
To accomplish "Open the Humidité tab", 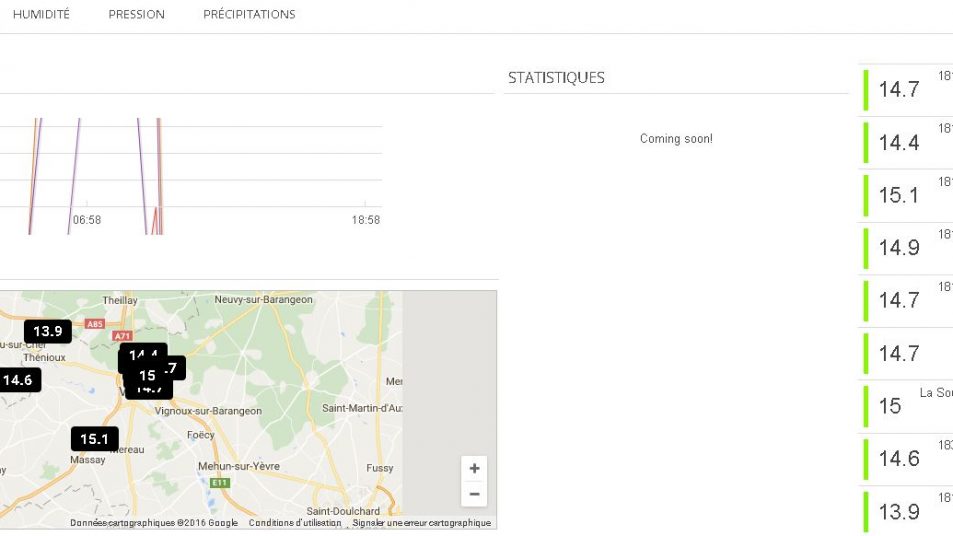I will click(x=41, y=15).
